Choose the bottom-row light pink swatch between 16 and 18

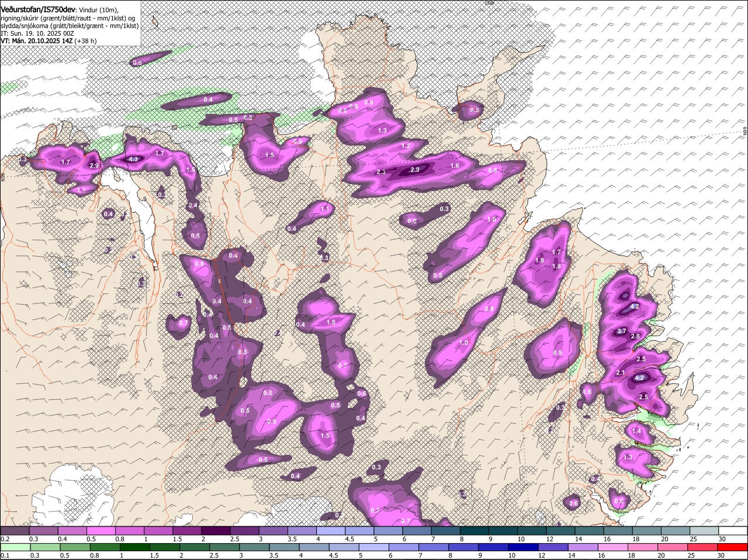click(614, 548)
